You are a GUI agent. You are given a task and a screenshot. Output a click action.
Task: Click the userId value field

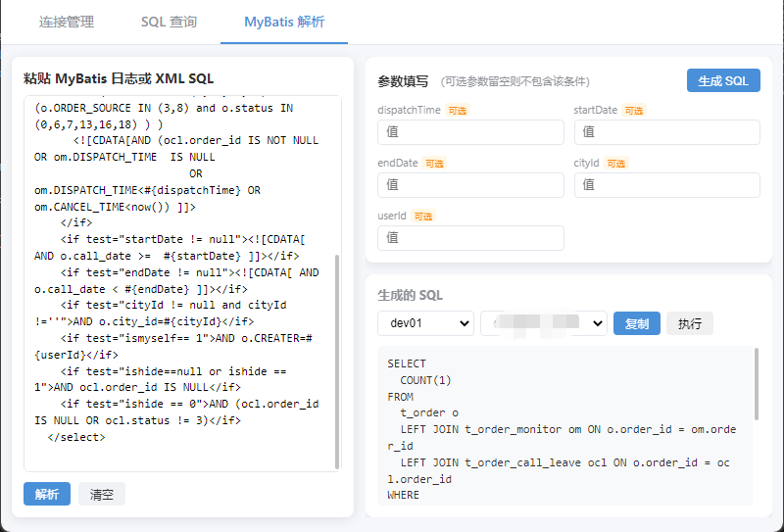coord(470,238)
